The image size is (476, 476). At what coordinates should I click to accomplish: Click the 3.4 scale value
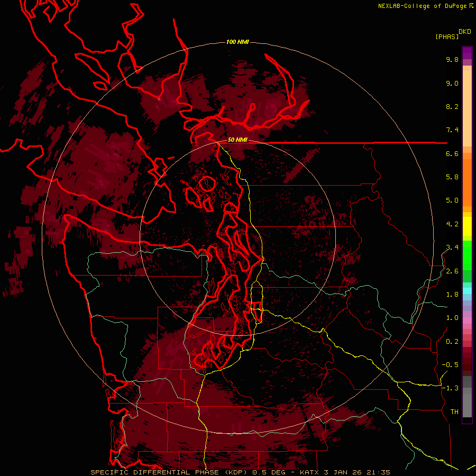[452, 248]
